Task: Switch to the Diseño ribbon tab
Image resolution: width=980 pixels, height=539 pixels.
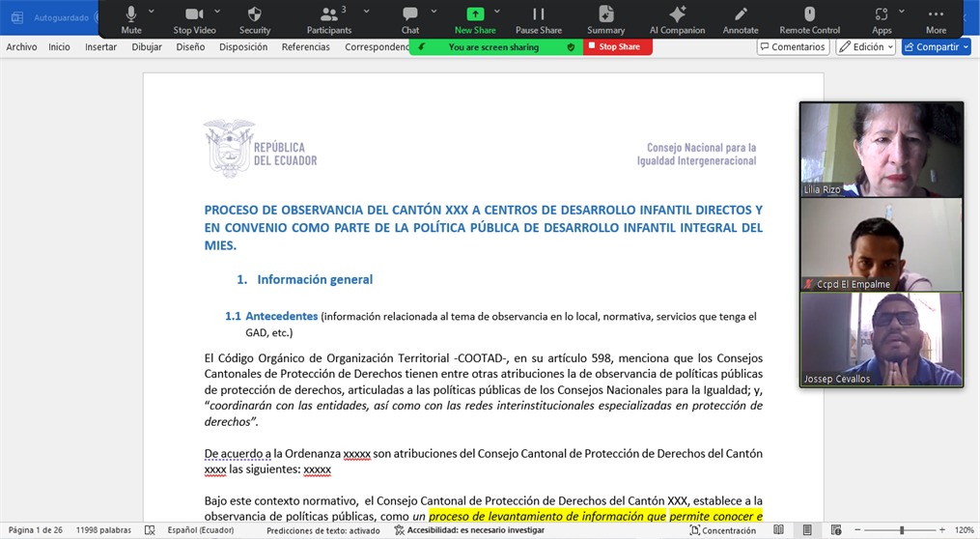Action: (x=190, y=47)
